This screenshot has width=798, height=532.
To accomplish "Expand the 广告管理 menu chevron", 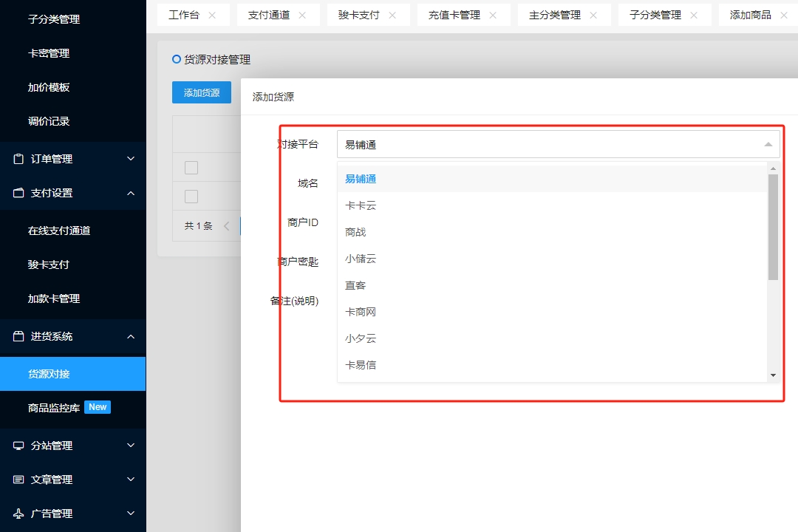I will coord(131,514).
